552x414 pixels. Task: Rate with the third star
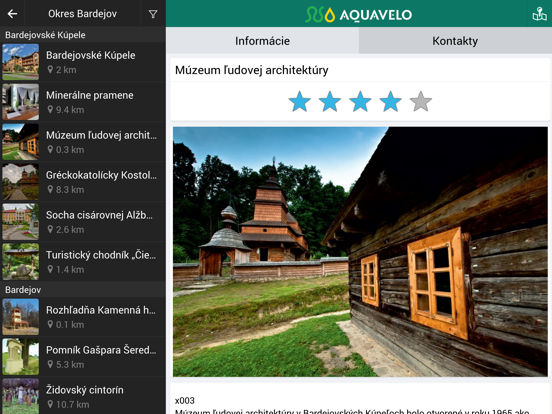click(x=360, y=102)
